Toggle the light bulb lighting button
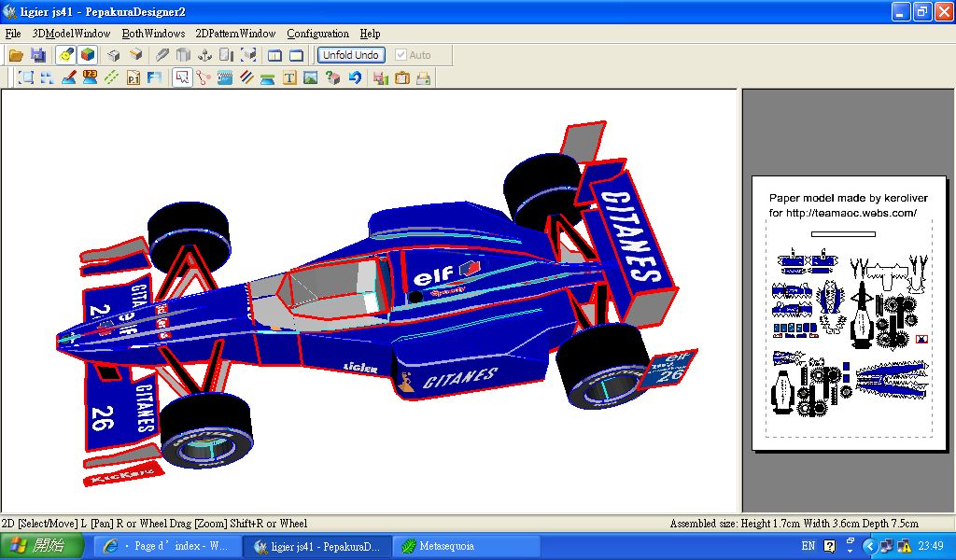956x560 pixels. [x=65, y=55]
